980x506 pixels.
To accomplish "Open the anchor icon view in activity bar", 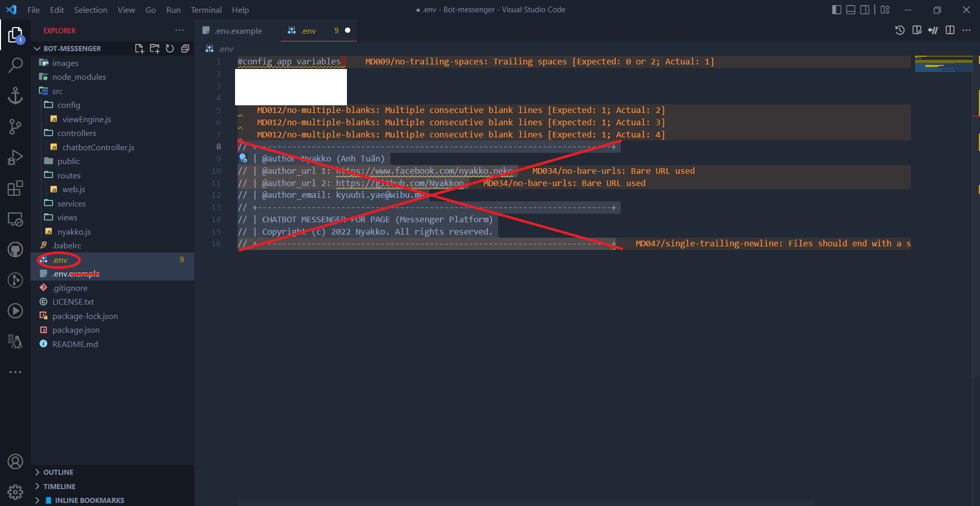I will pos(15,96).
